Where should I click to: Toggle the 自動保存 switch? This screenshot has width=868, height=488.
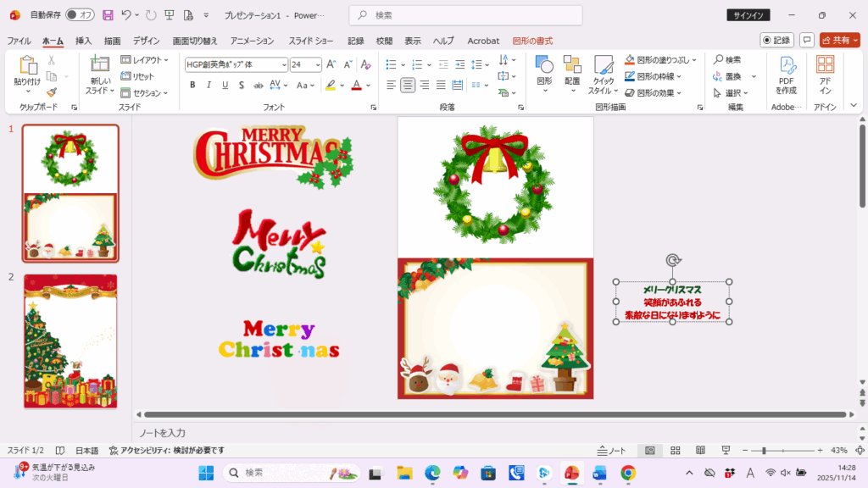[80, 15]
